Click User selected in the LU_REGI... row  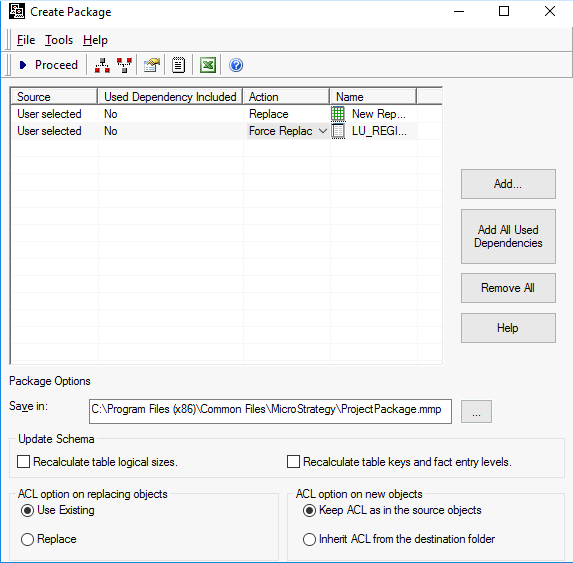[49, 131]
